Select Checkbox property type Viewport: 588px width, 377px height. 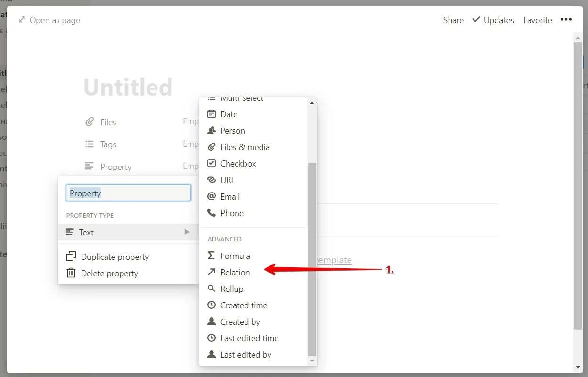(254, 163)
